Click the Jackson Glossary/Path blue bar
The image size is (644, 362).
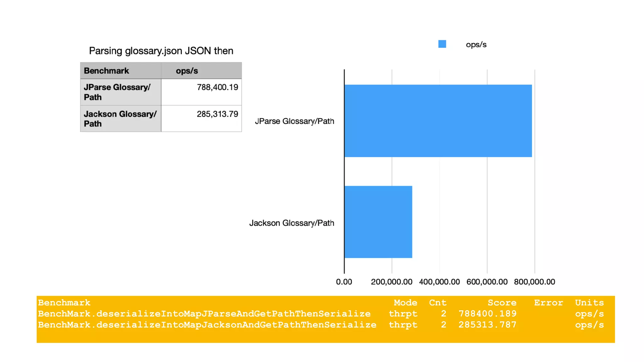tap(378, 222)
